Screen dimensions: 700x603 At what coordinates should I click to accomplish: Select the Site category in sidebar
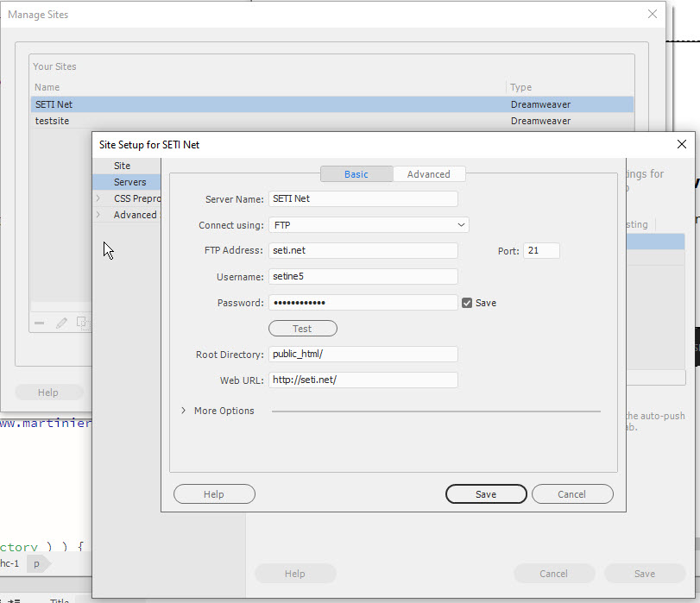tap(122, 166)
